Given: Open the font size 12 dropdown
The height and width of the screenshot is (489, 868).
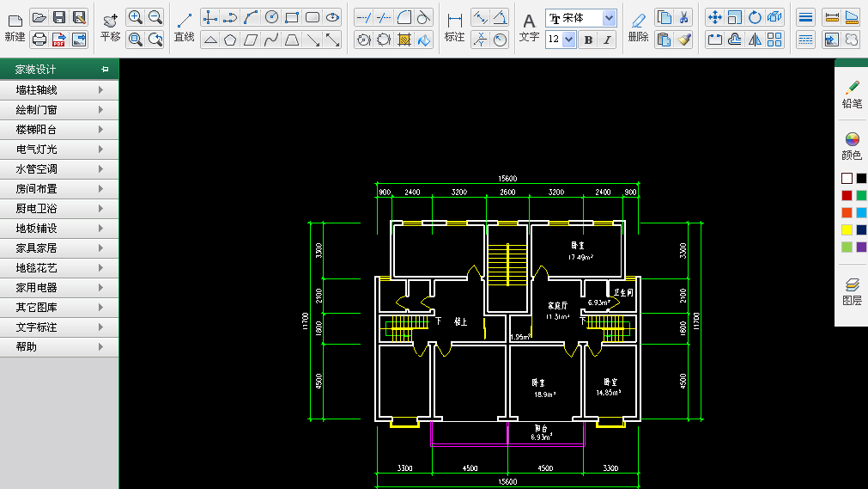Looking at the screenshot, I should [x=568, y=40].
